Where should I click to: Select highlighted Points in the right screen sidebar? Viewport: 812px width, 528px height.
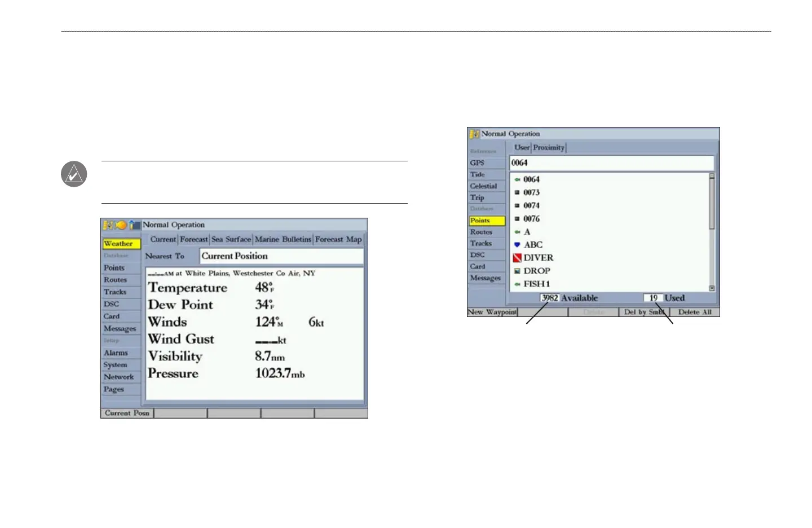487,221
